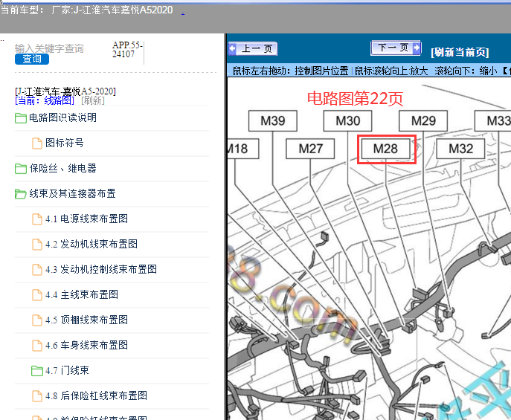Open 4.5 顶棚线束布置图
This screenshot has height=420, width=511.
click(x=87, y=320)
